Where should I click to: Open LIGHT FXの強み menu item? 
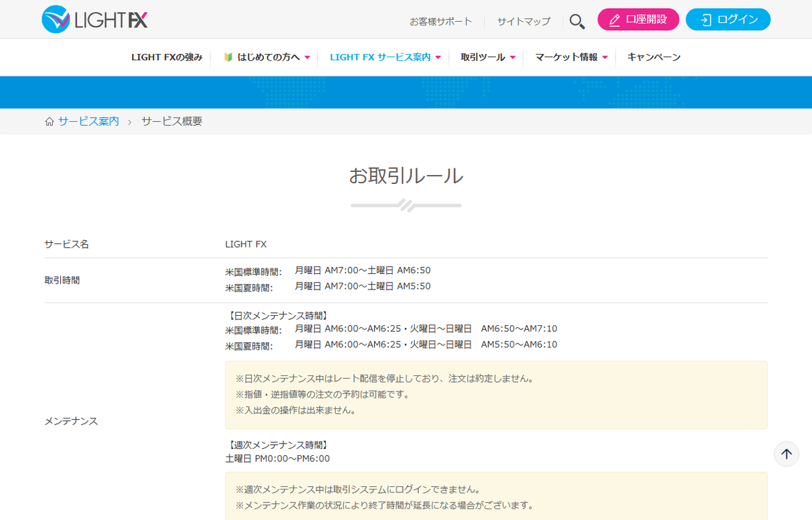pos(166,57)
